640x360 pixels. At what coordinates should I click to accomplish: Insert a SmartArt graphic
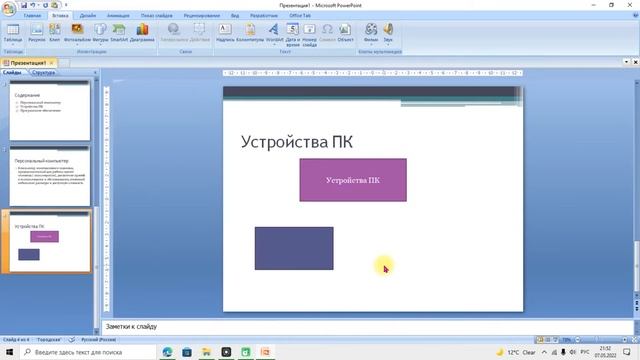pyautogui.click(x=119, y=33)
